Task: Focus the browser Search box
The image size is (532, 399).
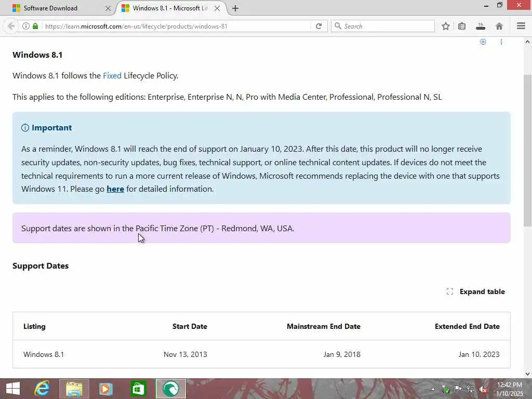Action: pos(383,26)
